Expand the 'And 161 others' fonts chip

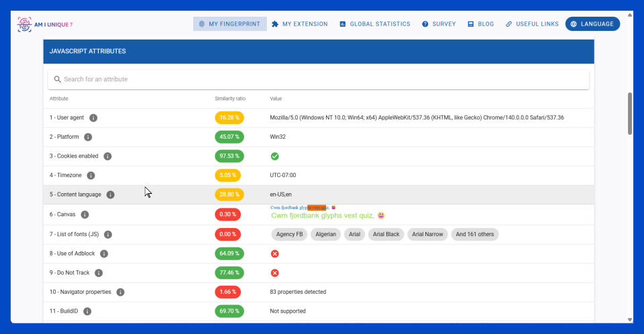(x=476, y=235)
